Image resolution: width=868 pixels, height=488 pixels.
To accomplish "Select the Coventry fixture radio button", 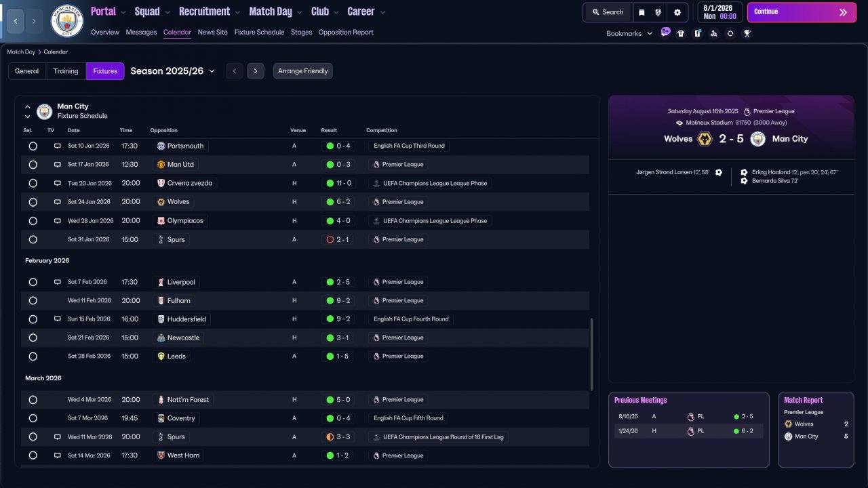I will click(x=33, y=418).
